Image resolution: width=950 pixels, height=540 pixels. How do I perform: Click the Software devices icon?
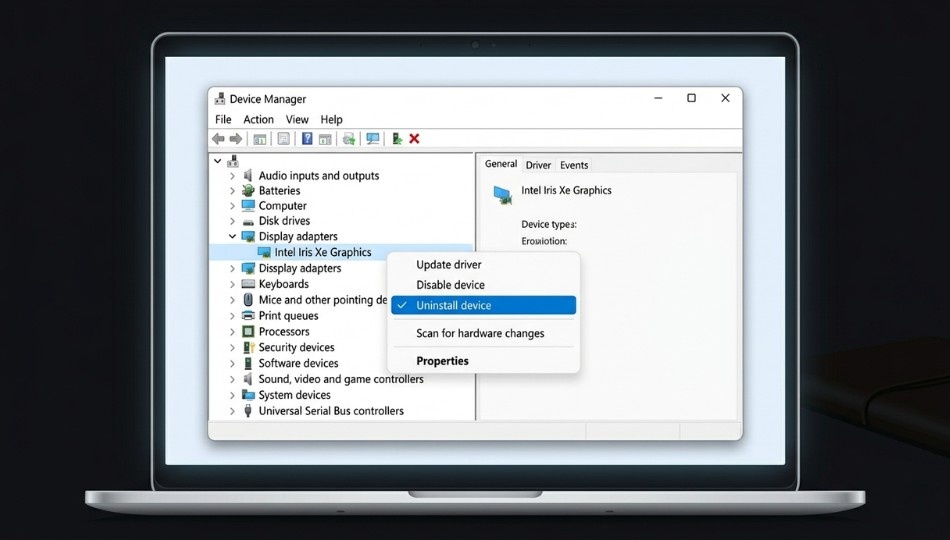point(248,363)
